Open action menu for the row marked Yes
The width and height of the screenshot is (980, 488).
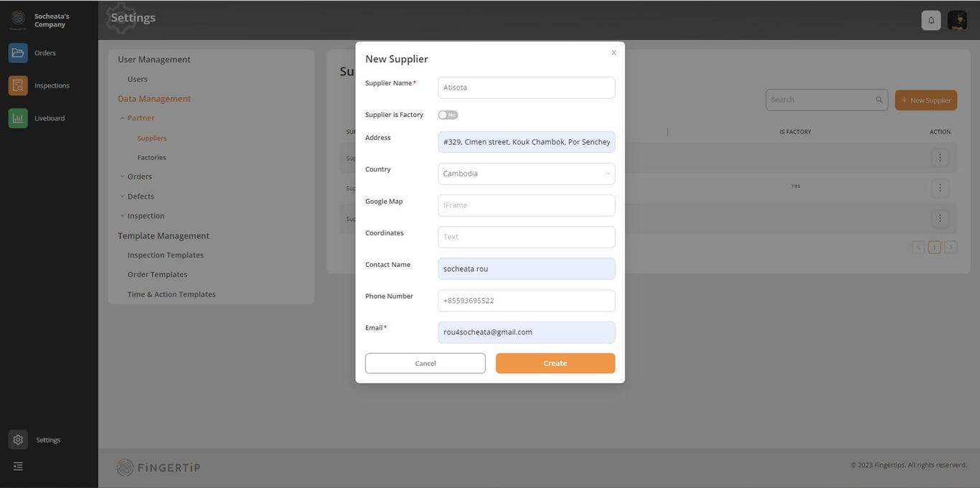(940, 188)
